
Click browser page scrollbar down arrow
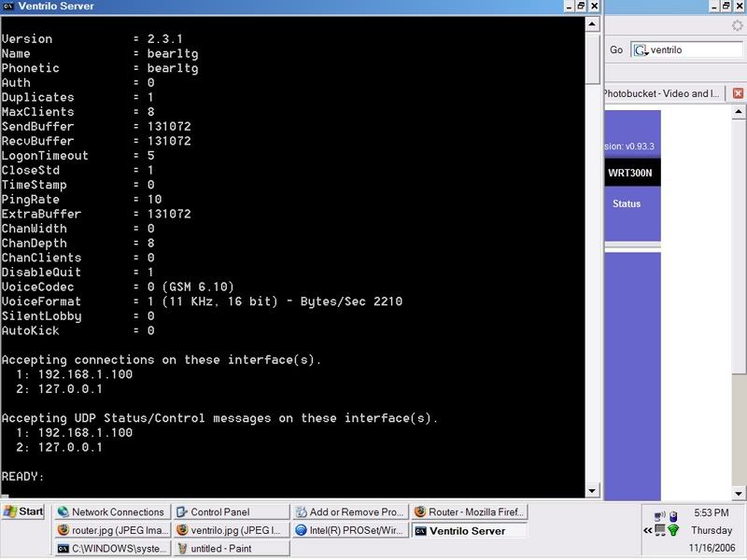click(739, 494)
